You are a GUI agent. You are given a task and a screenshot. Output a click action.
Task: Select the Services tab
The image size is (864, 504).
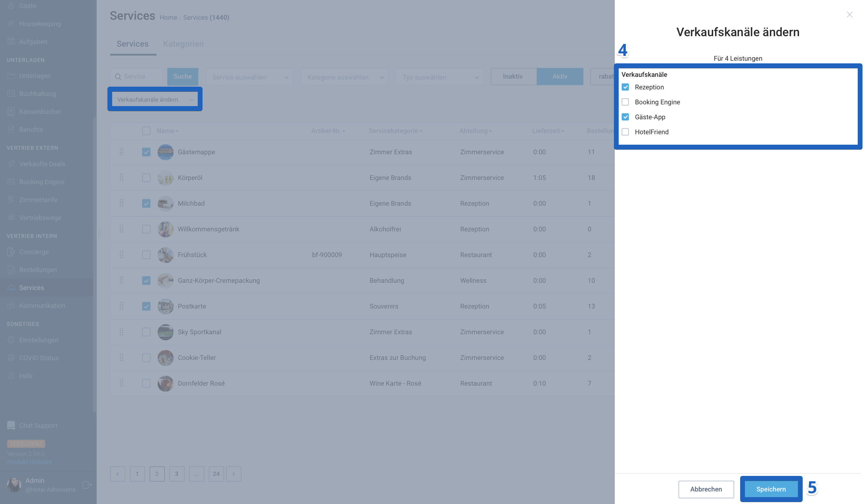pyautogui.click(x=132, y=44)
